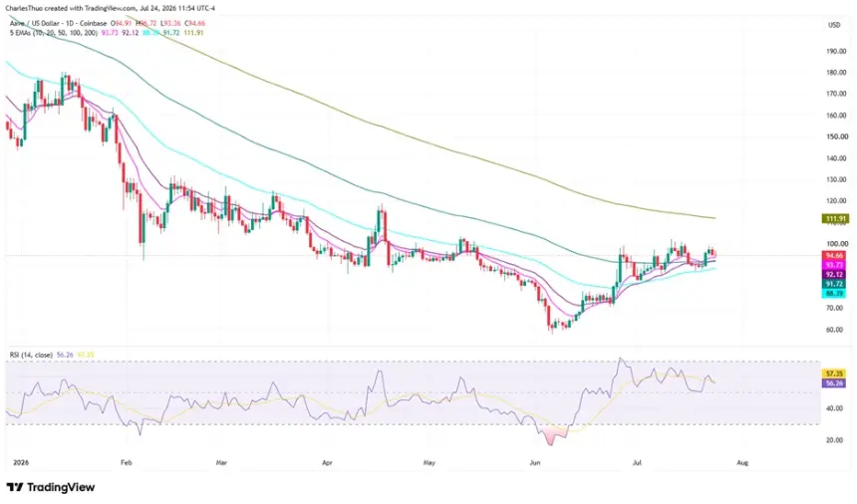Image resolution: width=857 pixels, height=504 pixels.
Task: Click the 2026 label on time axis
Action: point(21,463)
